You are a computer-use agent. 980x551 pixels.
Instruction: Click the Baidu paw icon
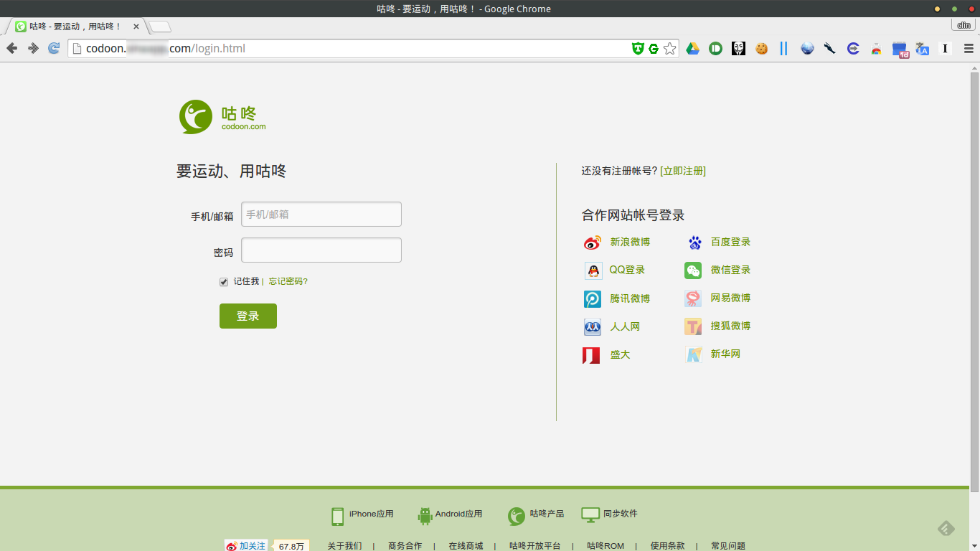tap(694, 242)
